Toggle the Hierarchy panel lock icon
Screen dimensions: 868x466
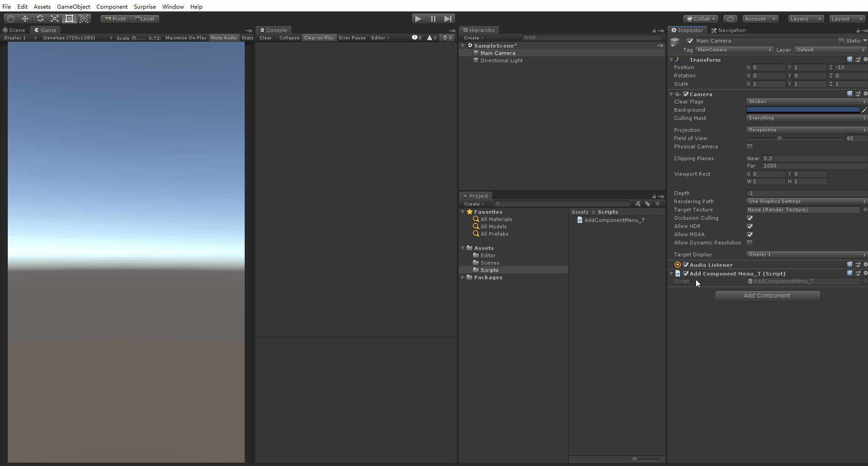pos(654,31)
